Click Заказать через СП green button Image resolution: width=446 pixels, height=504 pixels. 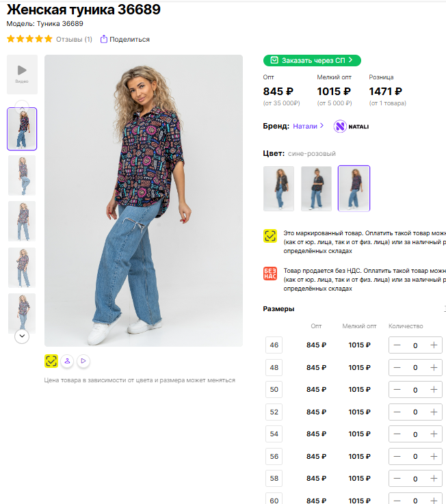[x=312, y=60]
